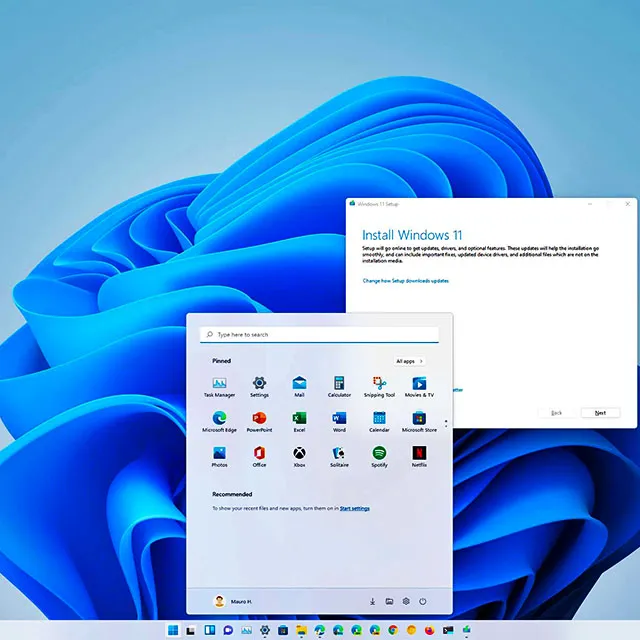The height and width of the screenshot is (640, 640).
Task: Open the Start settings link
Action: pos(355,508)
